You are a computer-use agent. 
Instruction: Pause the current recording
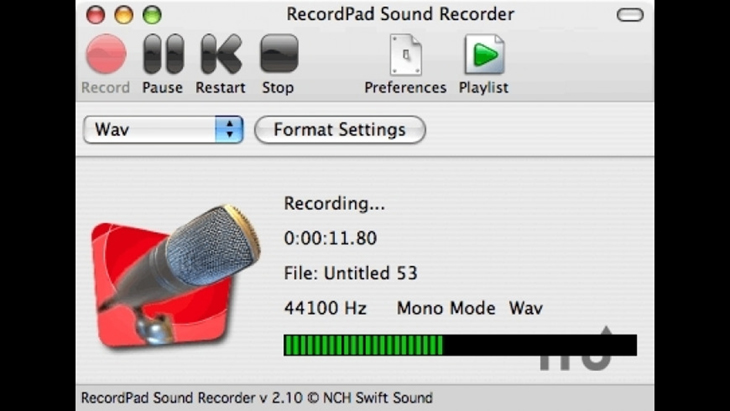tap(162, 55)
